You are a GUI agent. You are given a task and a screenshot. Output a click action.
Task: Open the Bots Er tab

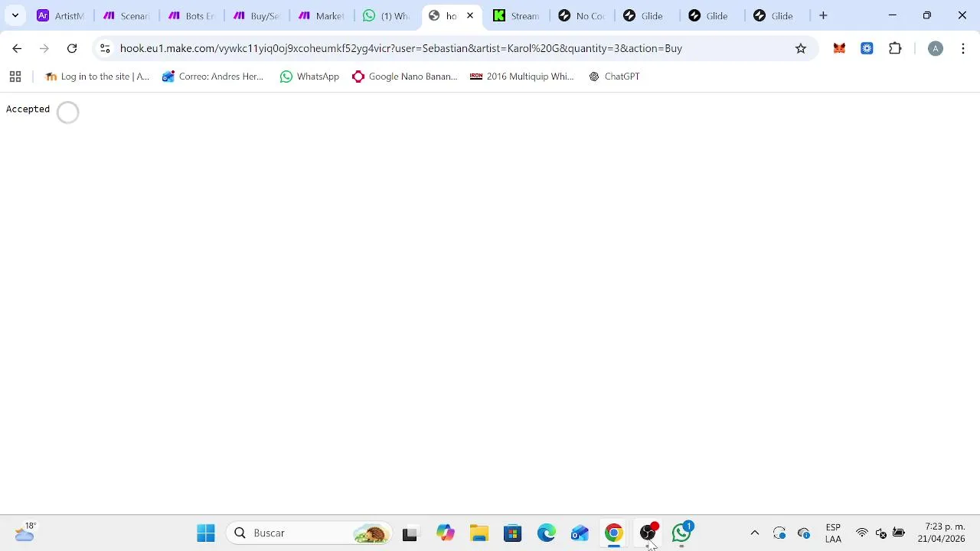[191, 15]
